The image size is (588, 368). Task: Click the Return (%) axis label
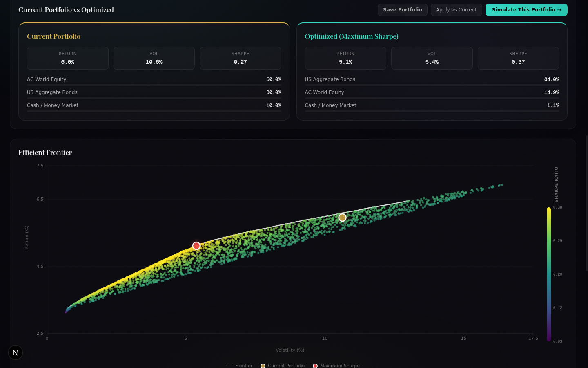27,238
